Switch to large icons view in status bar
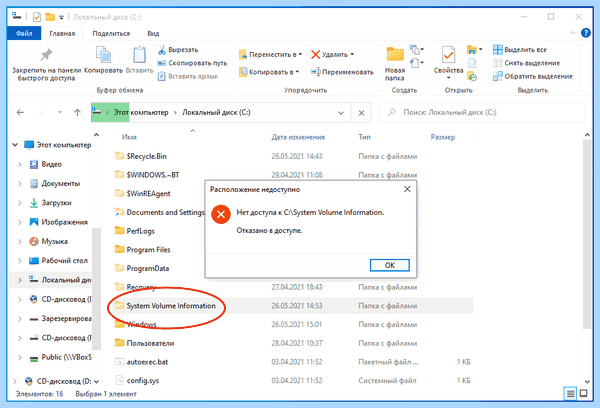The image size is (600, 408). (x=584, y=393)
